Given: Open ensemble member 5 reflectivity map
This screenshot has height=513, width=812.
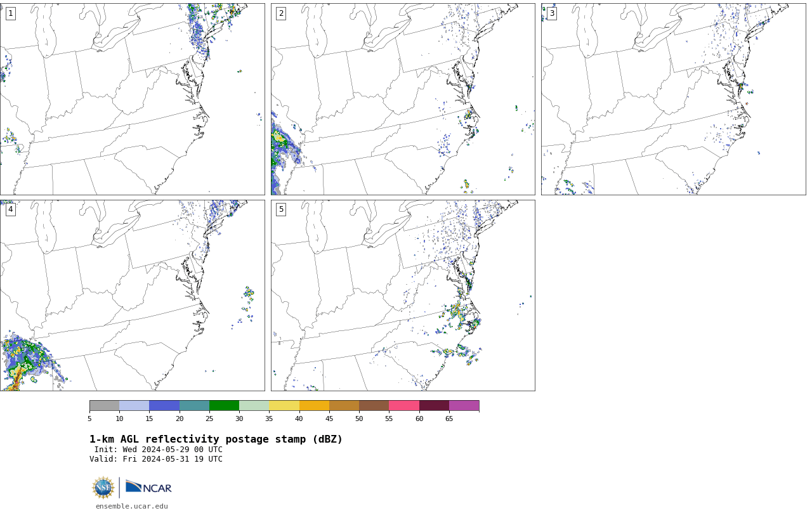Looking at the screenshot, I should tap(403, 295).
